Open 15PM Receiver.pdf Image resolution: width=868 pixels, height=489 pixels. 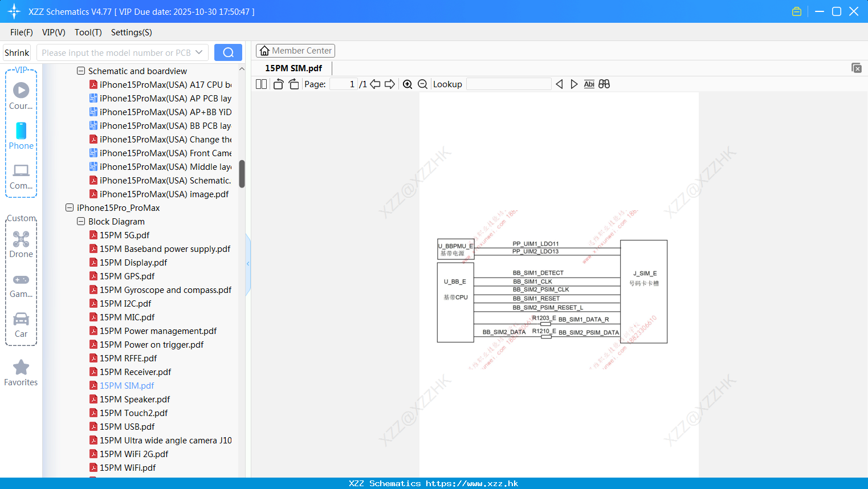(130, 372)
